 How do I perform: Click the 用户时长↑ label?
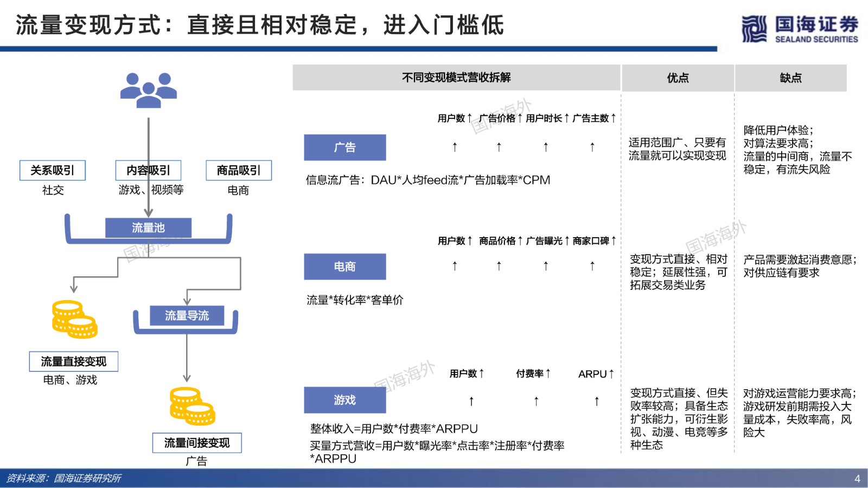click(x=547, y=118)
